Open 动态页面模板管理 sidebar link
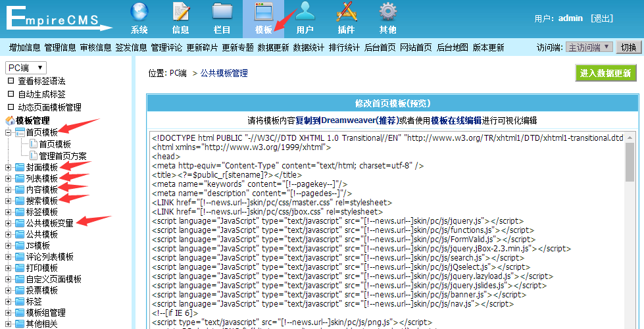644x329 pixels. pyautogui.click(x=49, y=107)
